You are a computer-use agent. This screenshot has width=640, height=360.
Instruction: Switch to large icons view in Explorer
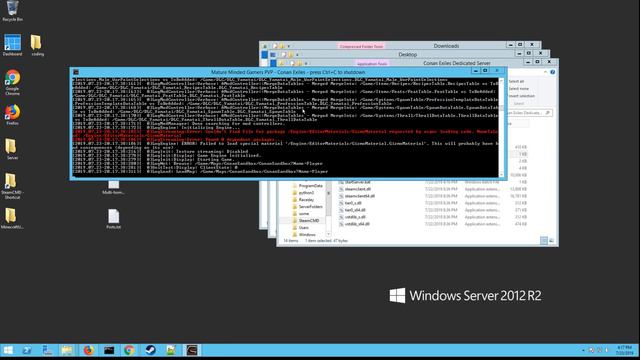pyautogui.click(x=551, y=240)
